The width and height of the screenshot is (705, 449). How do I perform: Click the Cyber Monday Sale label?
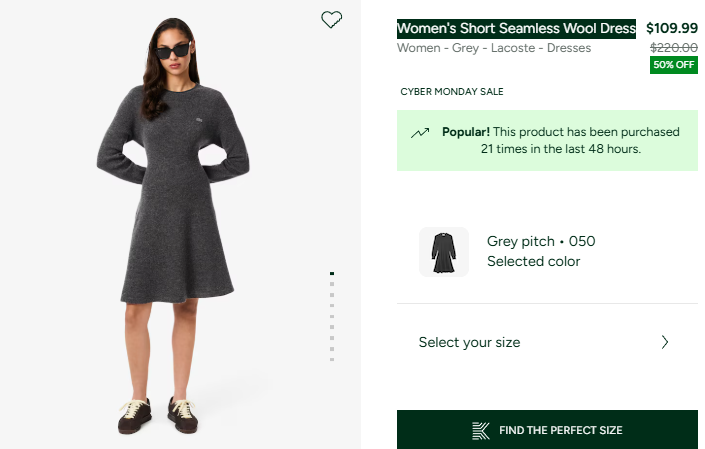452,92
